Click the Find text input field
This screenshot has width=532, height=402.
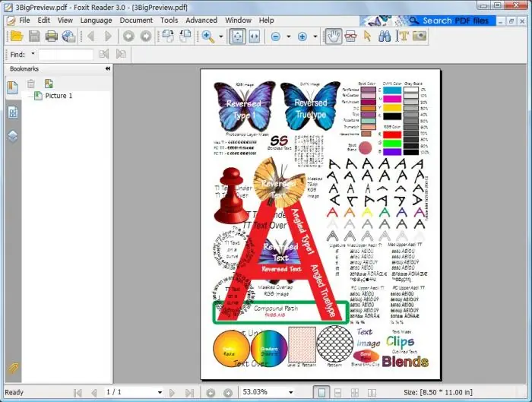pyautogui.click(x=66, y=54)
